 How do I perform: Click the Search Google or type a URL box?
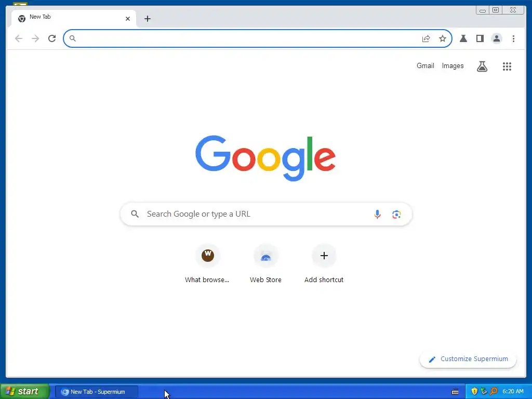click(x=266, y=214)
